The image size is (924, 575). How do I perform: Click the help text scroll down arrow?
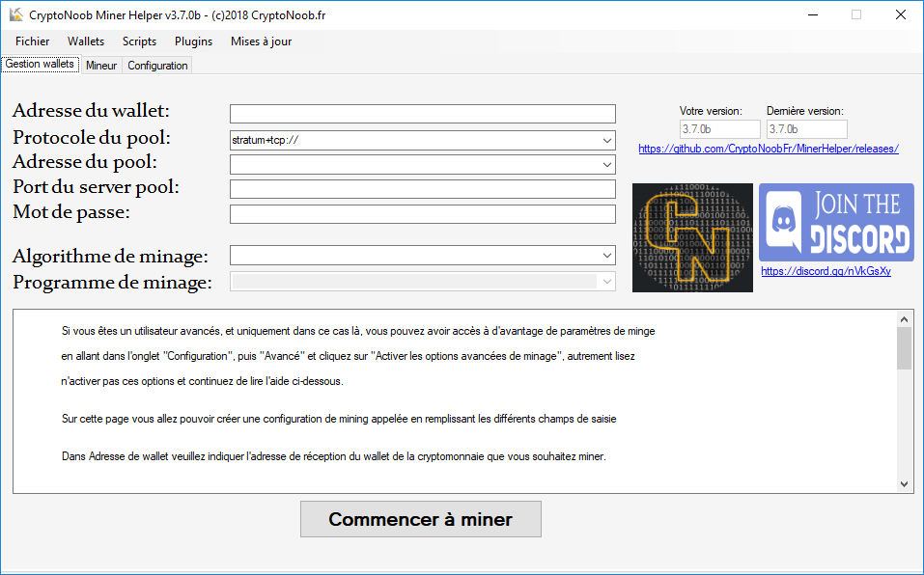(x=904, y=483)
